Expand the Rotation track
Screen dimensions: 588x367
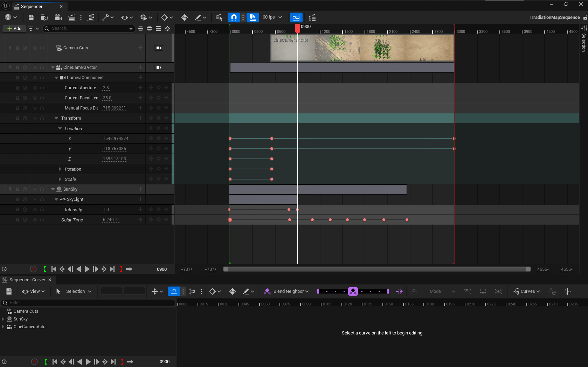click(60, 169)
